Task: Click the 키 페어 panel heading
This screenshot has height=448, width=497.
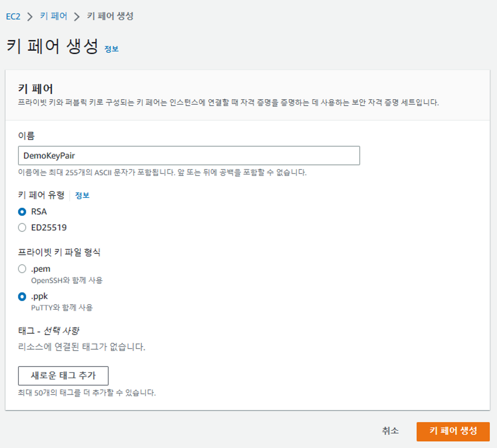Action: [x=35, y=89]
